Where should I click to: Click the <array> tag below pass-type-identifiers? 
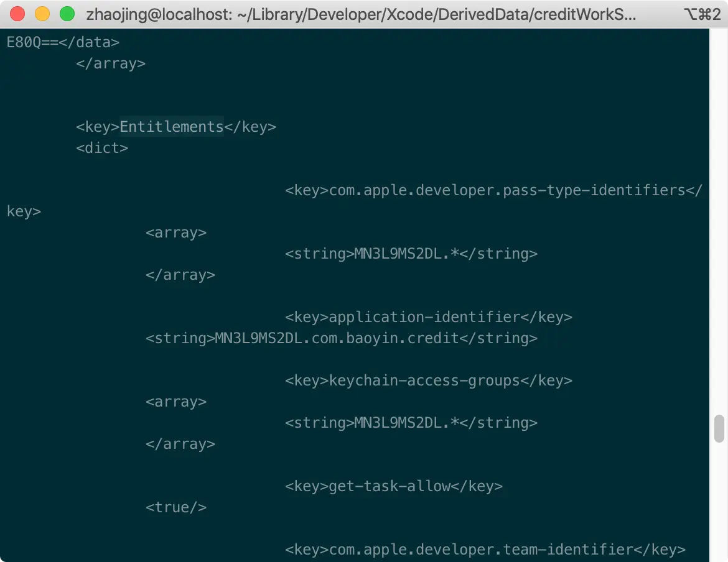[176, 233]
